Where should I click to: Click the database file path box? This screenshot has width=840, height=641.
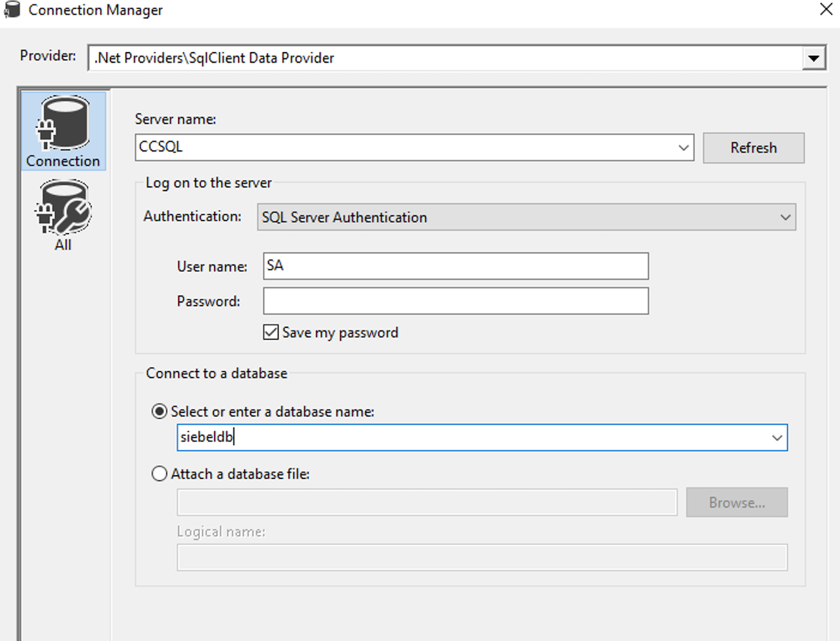[427, 503]
